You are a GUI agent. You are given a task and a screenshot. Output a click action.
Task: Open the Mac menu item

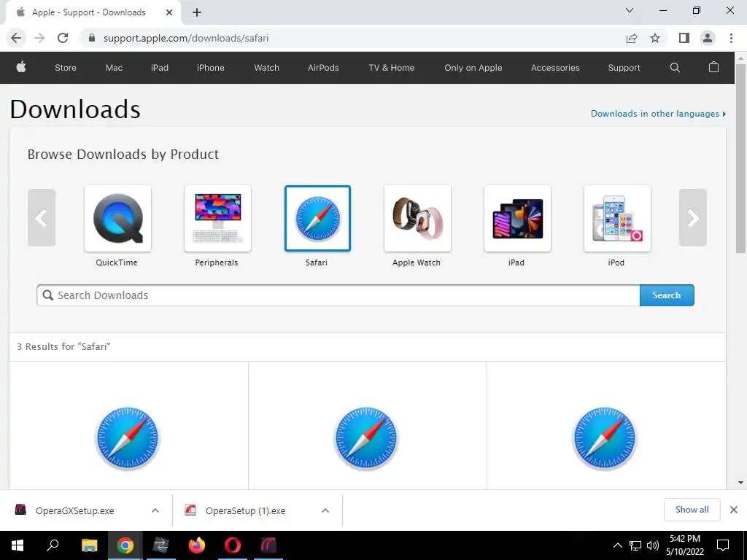pos(114,68)
